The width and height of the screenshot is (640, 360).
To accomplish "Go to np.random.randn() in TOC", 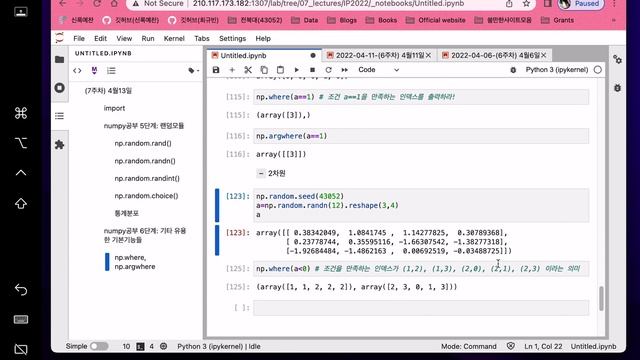I will pyautogui.click(x=145, y=161).
